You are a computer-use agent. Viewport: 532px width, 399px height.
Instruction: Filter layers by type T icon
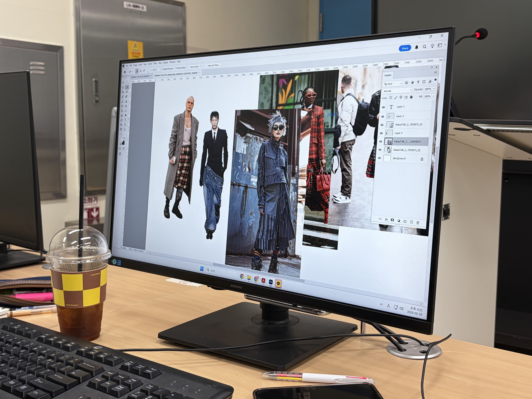tap(418, 82)
